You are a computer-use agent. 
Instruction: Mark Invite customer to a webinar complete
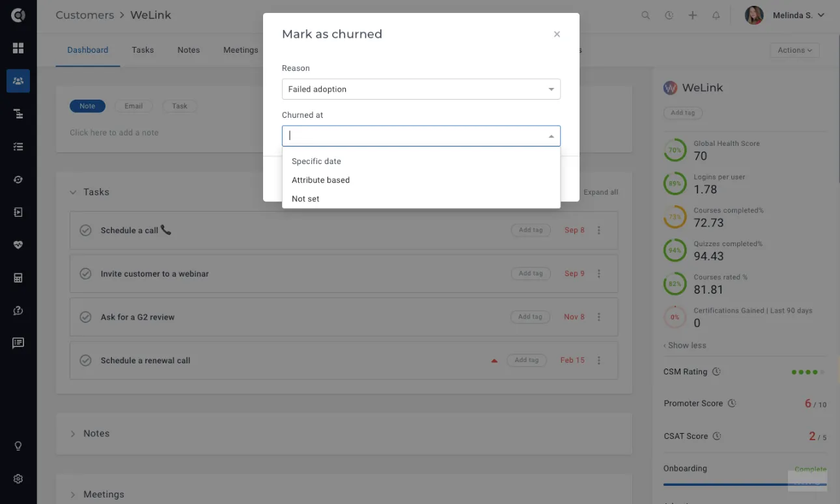point(85,273)
